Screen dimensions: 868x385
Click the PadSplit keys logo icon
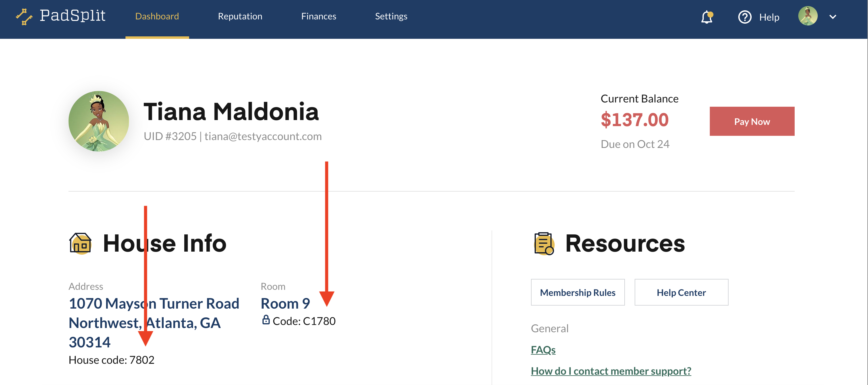pos(24,16)
